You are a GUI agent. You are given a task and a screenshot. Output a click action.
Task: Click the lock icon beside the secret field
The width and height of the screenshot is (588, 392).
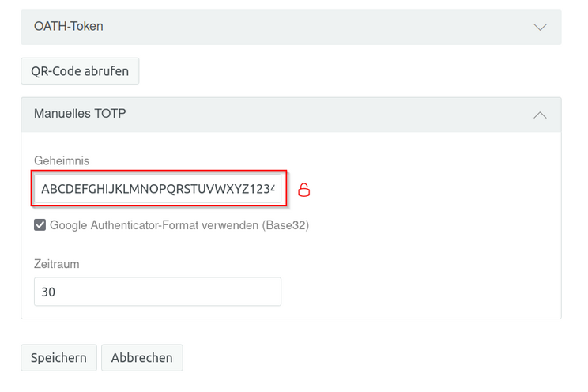(303, 190)
